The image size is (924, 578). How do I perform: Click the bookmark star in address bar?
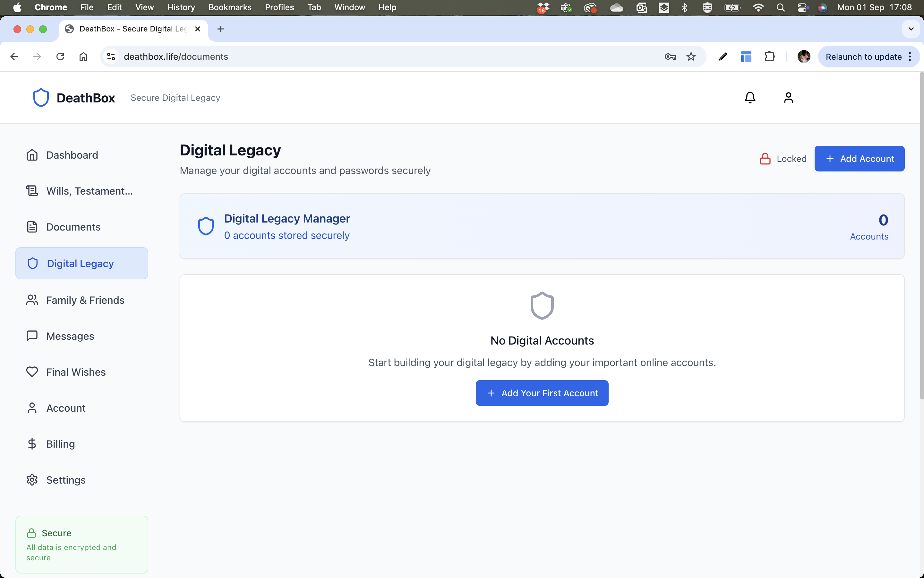coord(691,57)
